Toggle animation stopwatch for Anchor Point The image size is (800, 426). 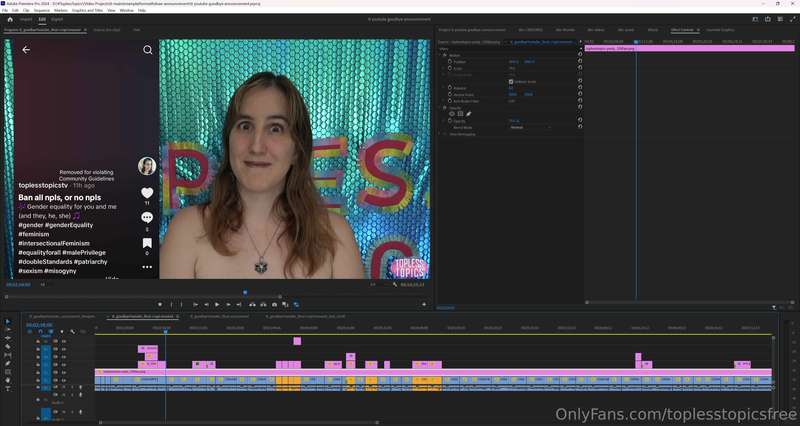coord(450,94)
